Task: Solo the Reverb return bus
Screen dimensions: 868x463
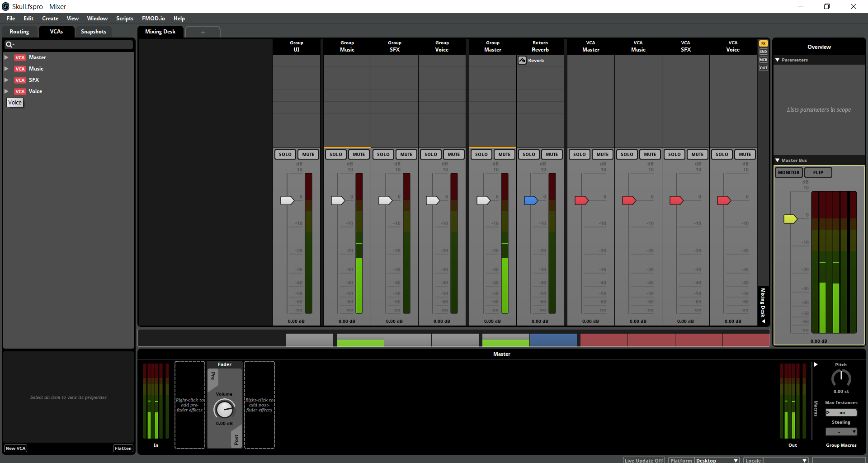Action: 529,155
